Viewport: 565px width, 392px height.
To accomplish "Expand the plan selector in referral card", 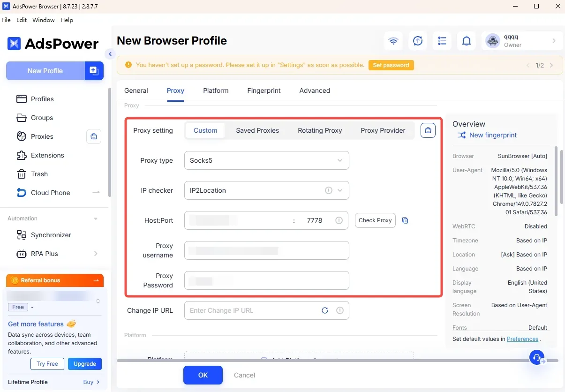I will [98, 301].
